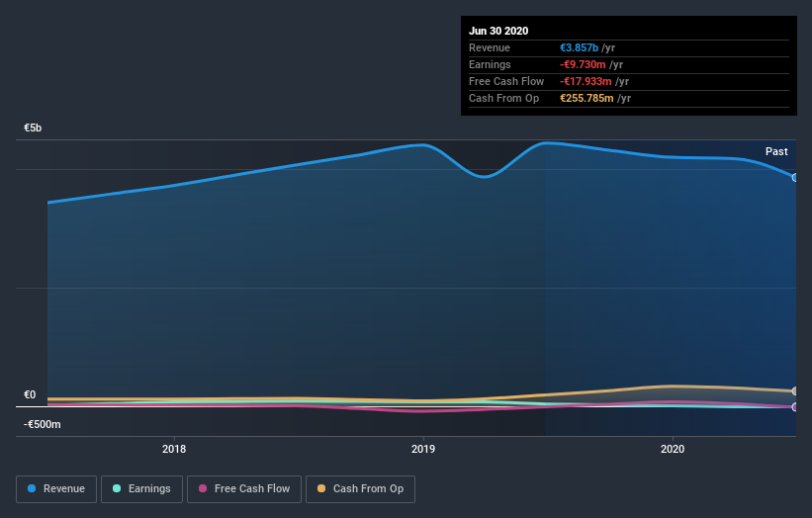Click the €3.857b revenue value
The image size is (812, 518).
point(579,47)
